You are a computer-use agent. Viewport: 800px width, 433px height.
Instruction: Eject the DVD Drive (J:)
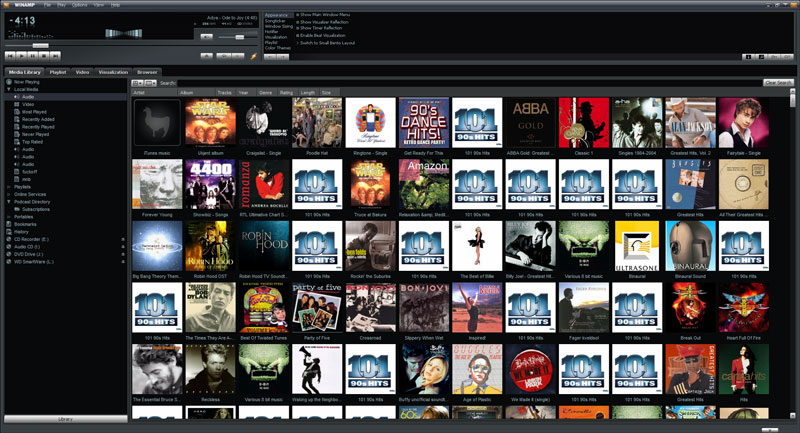point(123,254)
